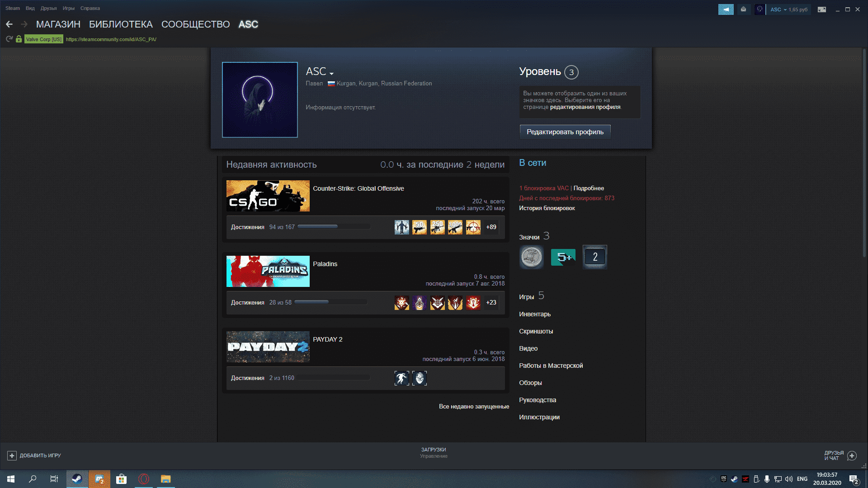Click the profile URL address field

[111, 39]
